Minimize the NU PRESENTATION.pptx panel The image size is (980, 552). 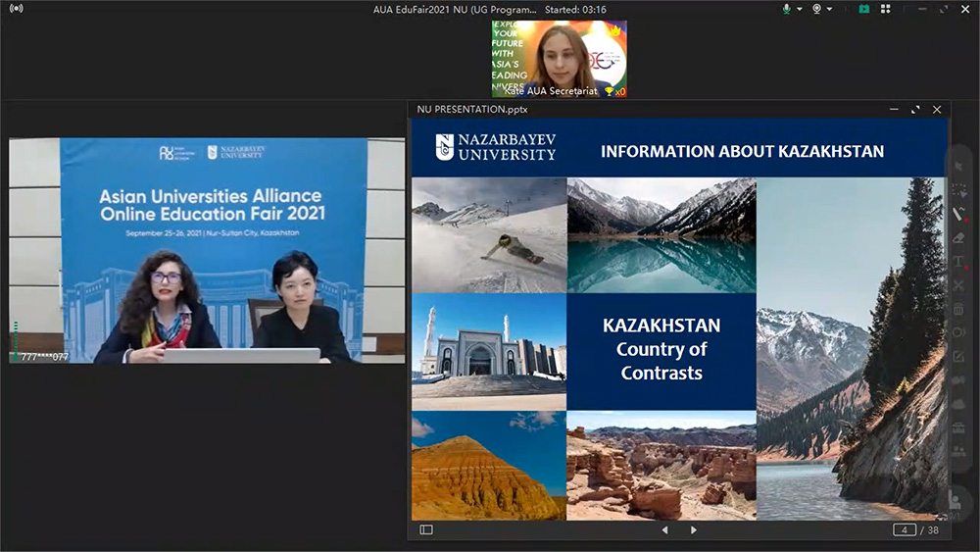coord(894,110)
